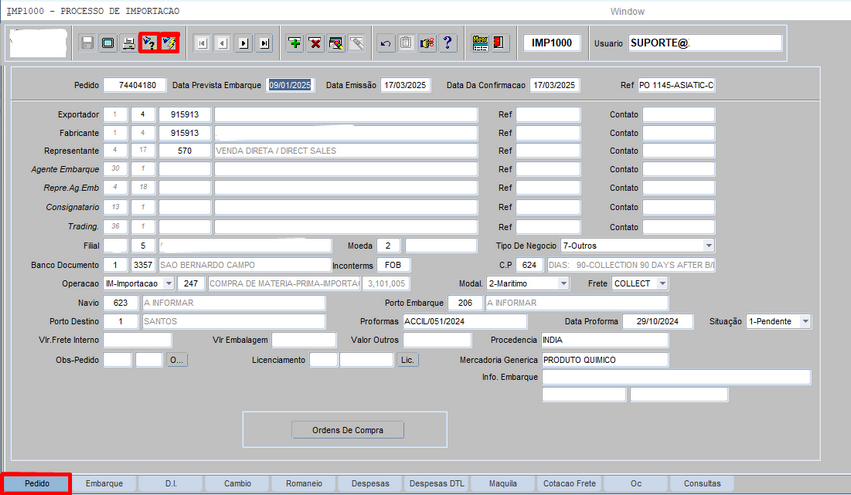
Task: Click the blue question mark help icon
Action: (448, 43)
